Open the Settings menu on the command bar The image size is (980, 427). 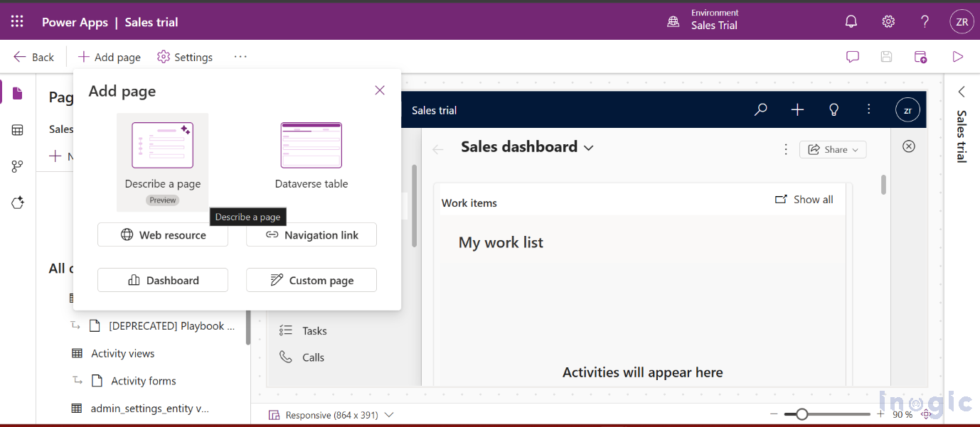click(184, 56)
